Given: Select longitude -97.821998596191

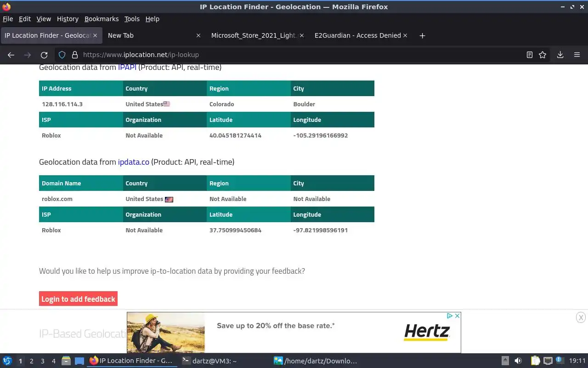Looking at the screenshot, I should point(321,230).
